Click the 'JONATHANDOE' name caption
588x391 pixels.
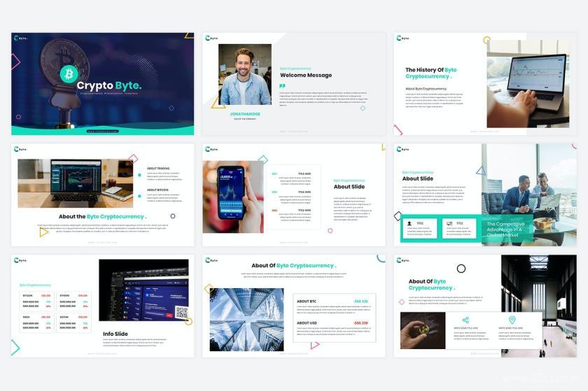(x=245, y=114)
